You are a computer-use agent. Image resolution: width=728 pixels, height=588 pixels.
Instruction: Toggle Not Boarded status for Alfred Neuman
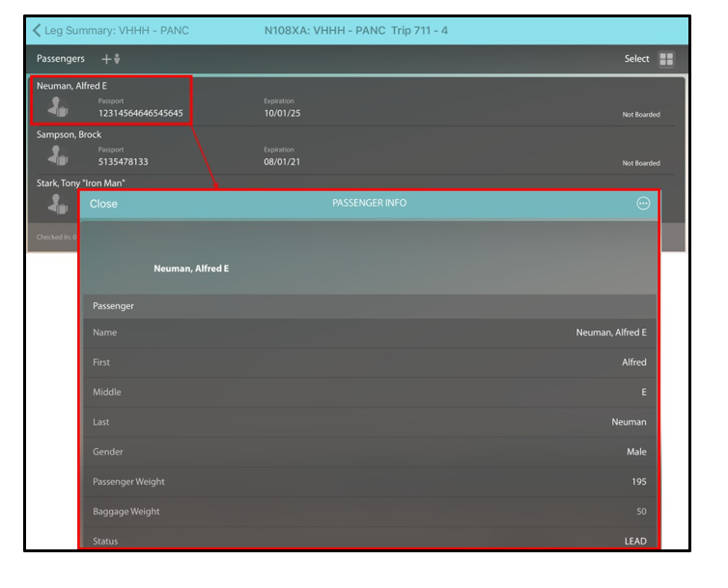(641, 114)
